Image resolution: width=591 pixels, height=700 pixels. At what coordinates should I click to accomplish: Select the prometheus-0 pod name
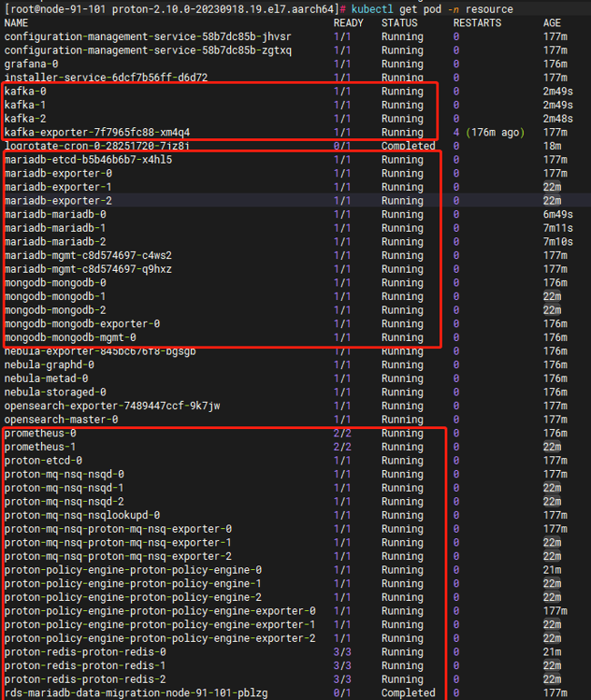click(41, 433)
